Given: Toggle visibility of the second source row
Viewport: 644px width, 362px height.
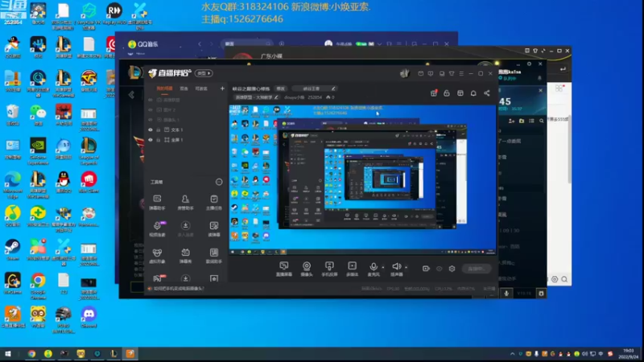Looking at the screenshot, I should coord(151,109).
